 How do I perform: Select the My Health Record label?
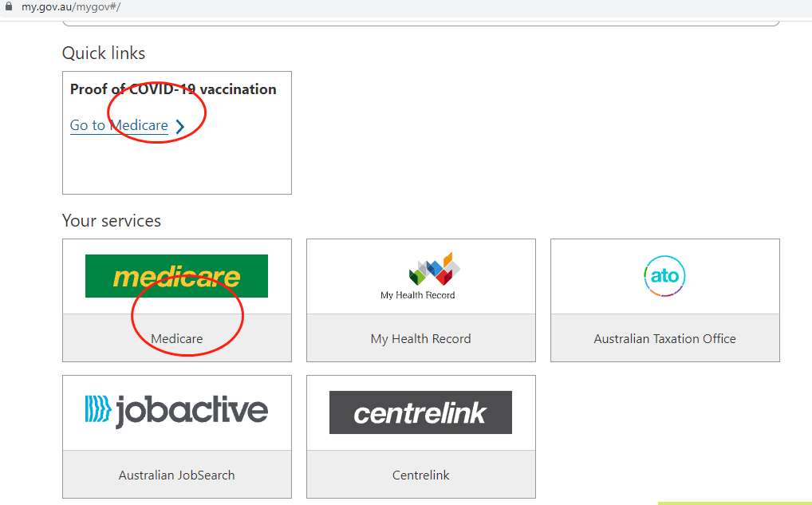coord(421,339)
